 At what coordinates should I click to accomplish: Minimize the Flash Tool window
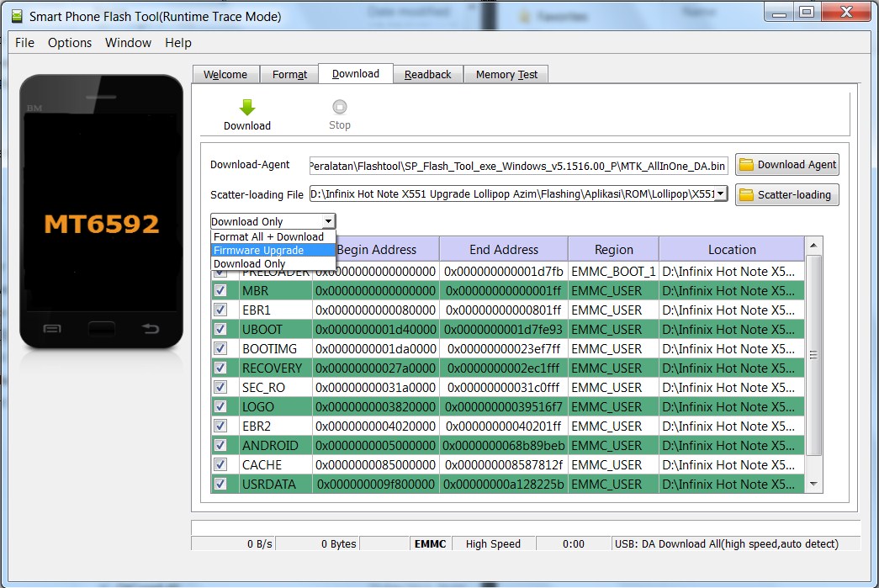[779, 13]
